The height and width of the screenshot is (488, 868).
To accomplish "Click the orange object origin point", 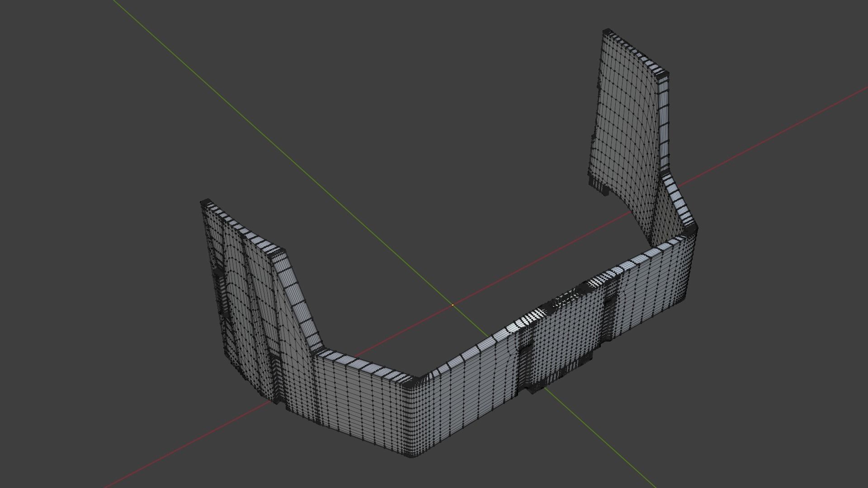I will [453, 305].
